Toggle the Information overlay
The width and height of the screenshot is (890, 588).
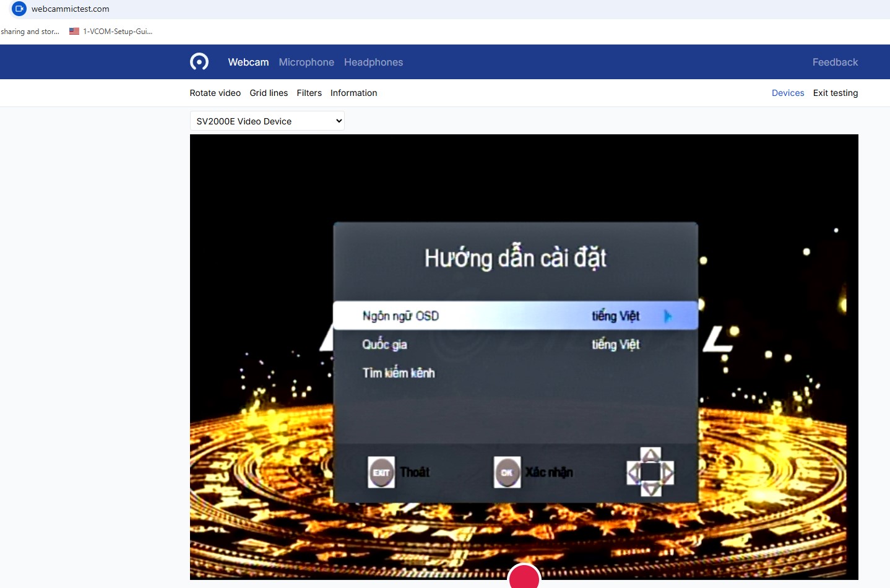(353, 93)
